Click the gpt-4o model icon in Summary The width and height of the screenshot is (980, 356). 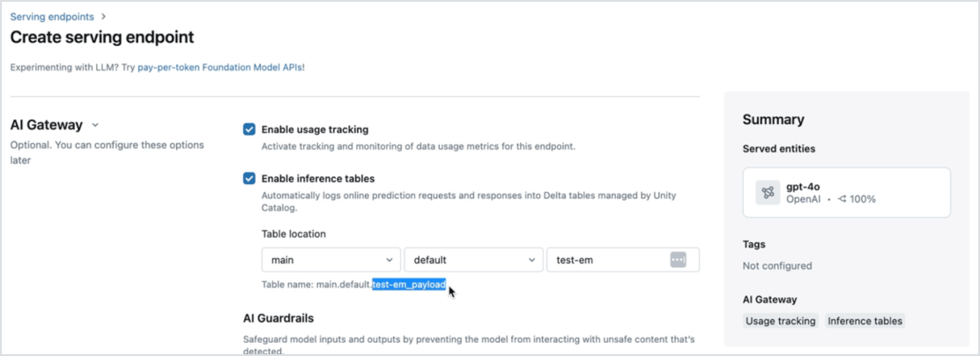pyautogui.click(x=768, y=193)
